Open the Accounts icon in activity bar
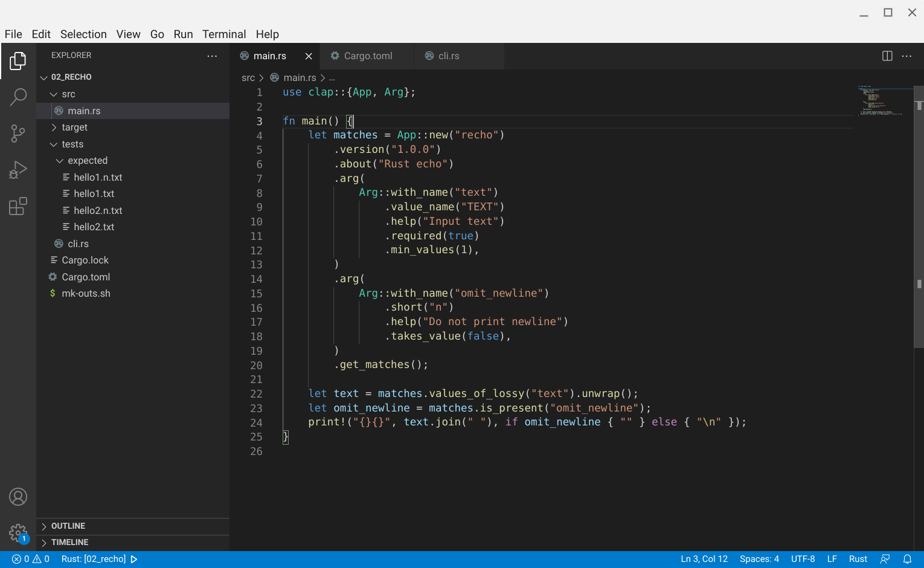The height and width of the screenshot is (568, 924). point(18,497)
